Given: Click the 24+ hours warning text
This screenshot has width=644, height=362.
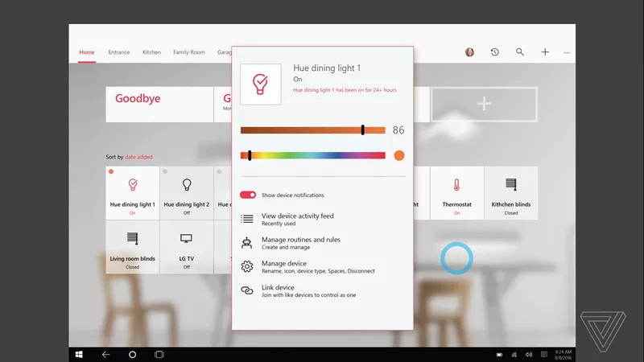Looking at the screenshot, I should pyautogui.click(x=345, y=90).
